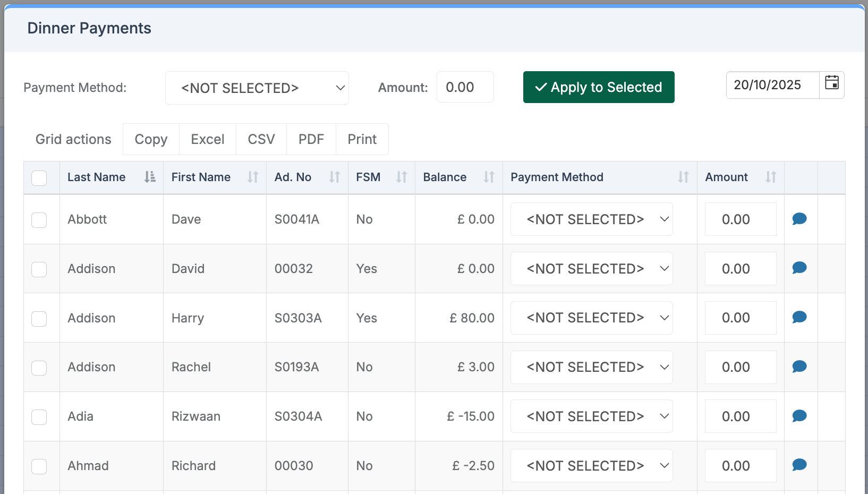Click the top Amount input field
868x494 pixels.
(x=465, y=87)
